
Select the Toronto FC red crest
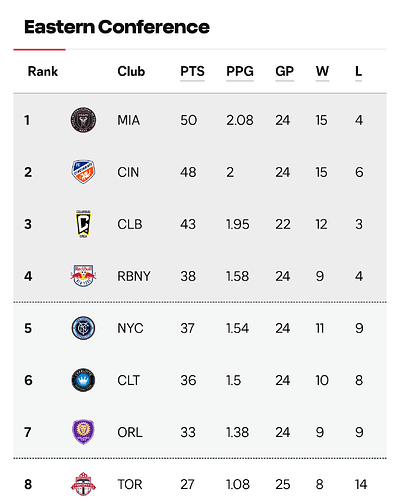click(x=83, y=484)
